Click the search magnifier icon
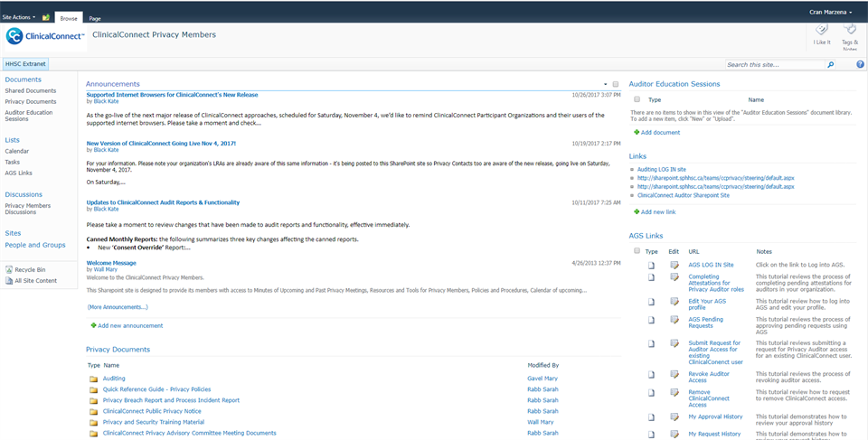The width and height of the screenshot is (868, 440). (830, 65)
